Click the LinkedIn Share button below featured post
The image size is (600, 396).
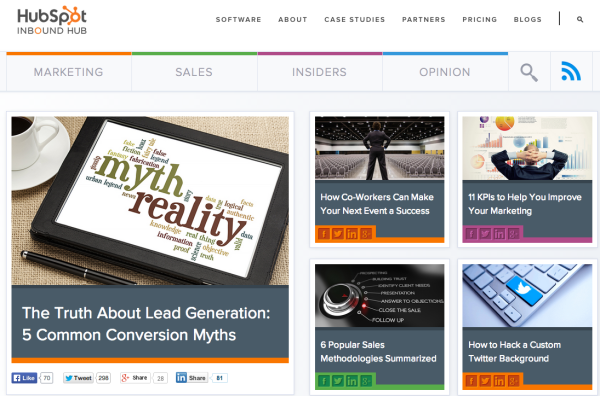tap(192, 378)
